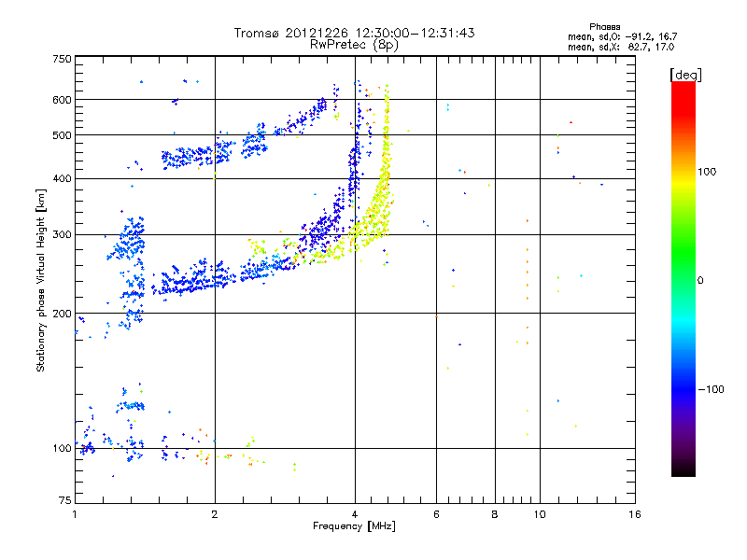
Task: Click the colorbar '100' tick label
Action: (x=707, y=172)
